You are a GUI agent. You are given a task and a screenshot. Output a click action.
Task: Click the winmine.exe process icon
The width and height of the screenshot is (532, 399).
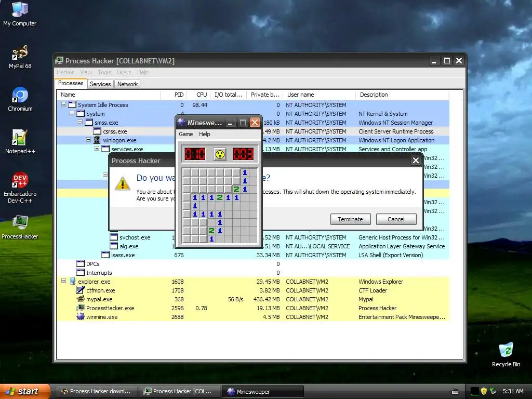coord(81,316)
